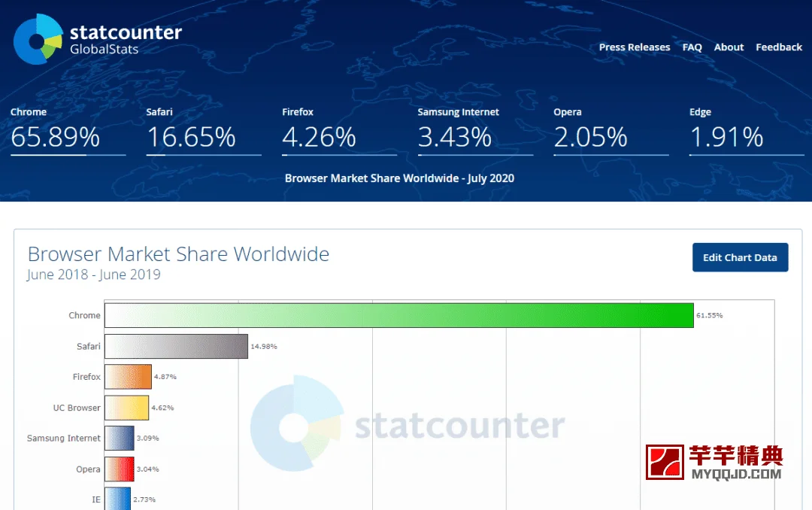
Task: Select the Opera 2.05% stat
Action: point(611,131)
